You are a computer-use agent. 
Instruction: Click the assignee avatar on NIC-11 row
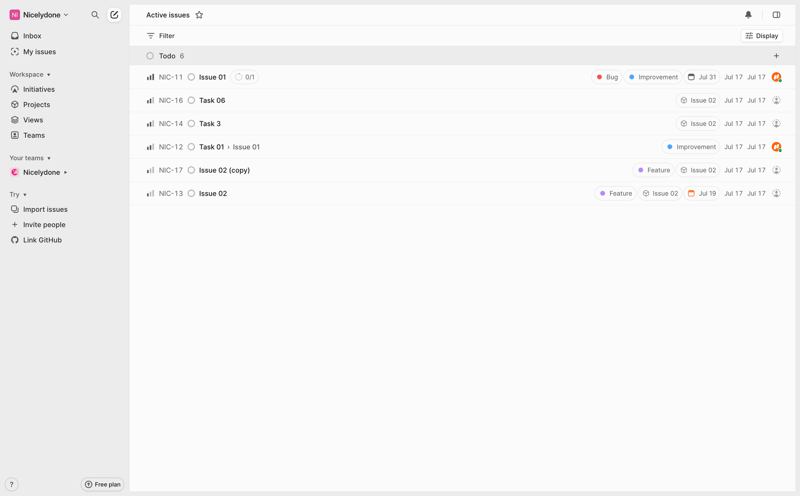[x=776, y=77]
